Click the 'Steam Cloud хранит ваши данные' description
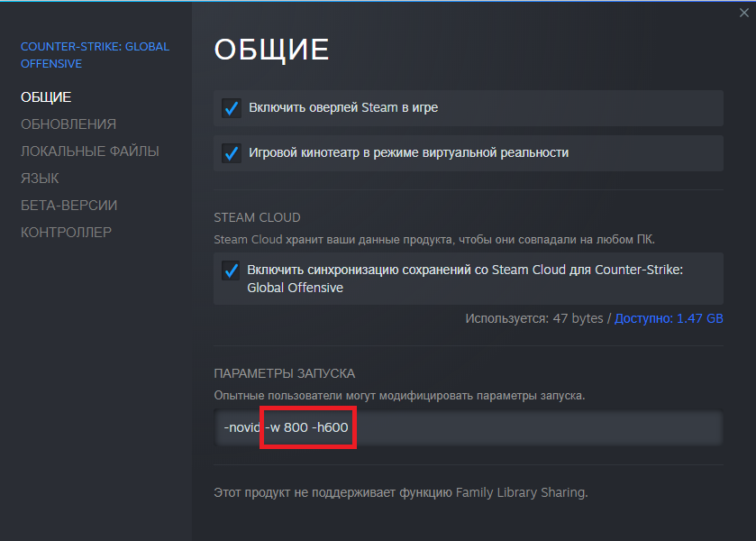Screen dimensions: 756x541 434,240
